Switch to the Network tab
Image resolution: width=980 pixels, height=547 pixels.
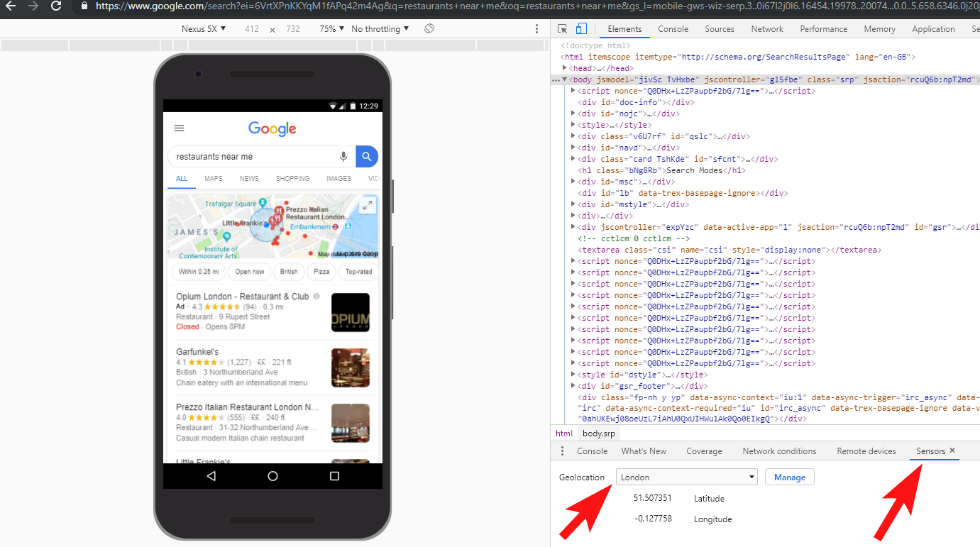[767, 29]
